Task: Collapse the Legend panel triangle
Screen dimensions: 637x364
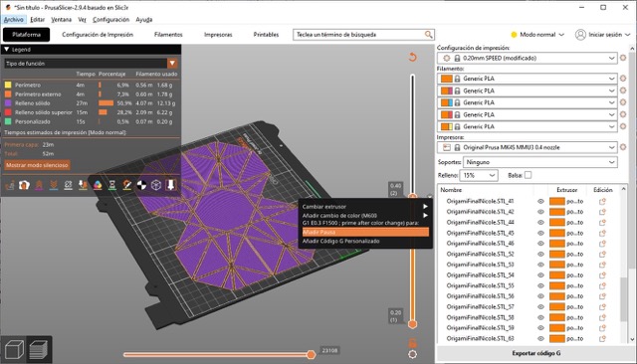Action: [x=7, y=49]
